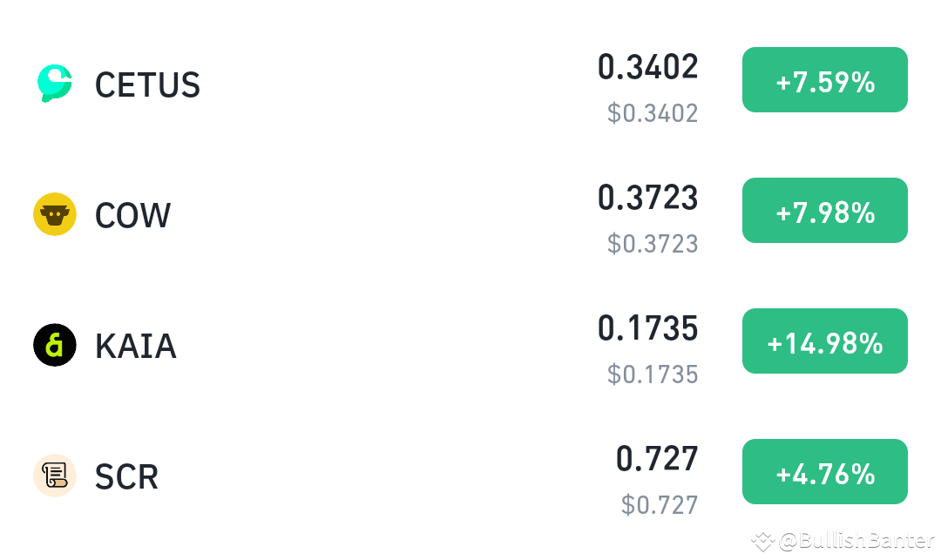Click the $0.727 USD value under SCR price

point(660,505)
